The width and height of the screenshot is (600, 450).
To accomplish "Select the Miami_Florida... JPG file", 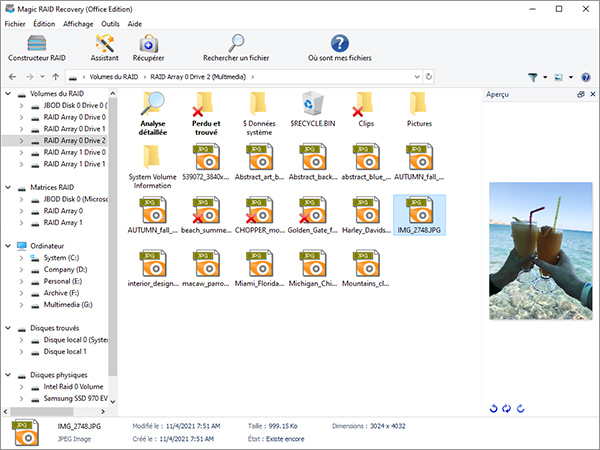I will point(259,269).
